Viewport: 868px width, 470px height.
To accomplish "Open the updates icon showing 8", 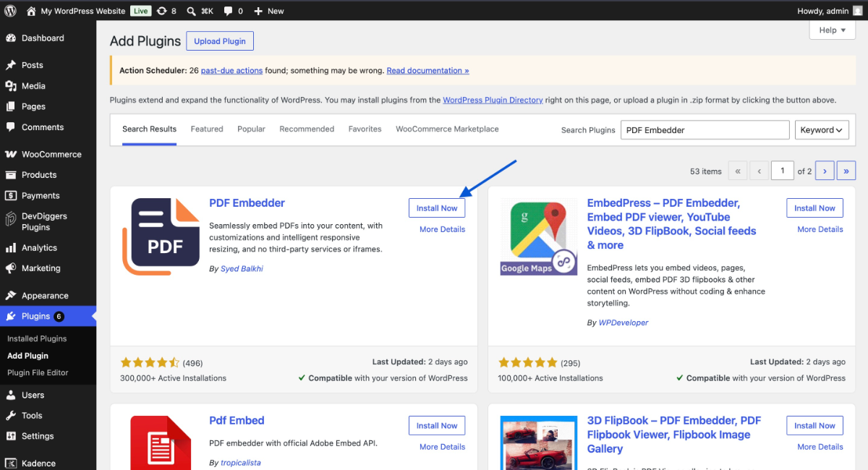I will [161, 11].
